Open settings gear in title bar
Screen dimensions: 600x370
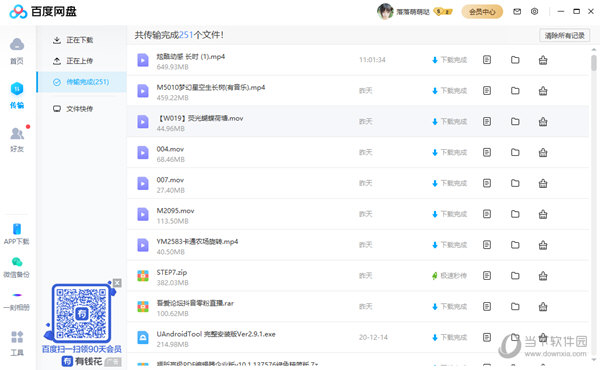coord(535,11)
